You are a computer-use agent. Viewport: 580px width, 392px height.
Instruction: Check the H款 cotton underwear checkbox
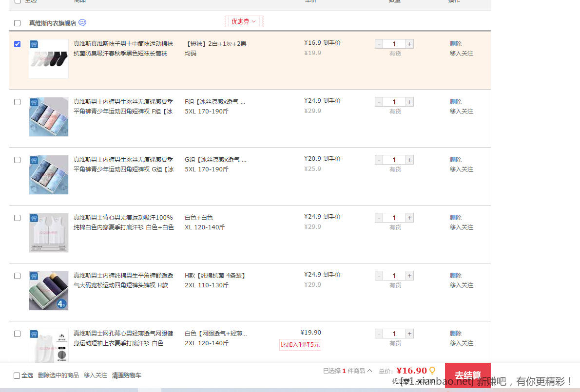[18, 276]
